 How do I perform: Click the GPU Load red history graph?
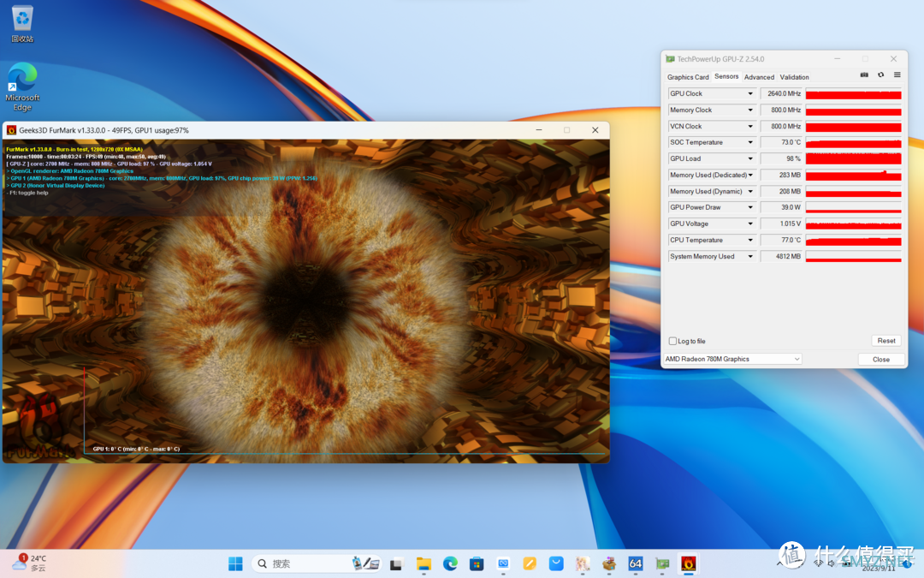click(853, 158)
